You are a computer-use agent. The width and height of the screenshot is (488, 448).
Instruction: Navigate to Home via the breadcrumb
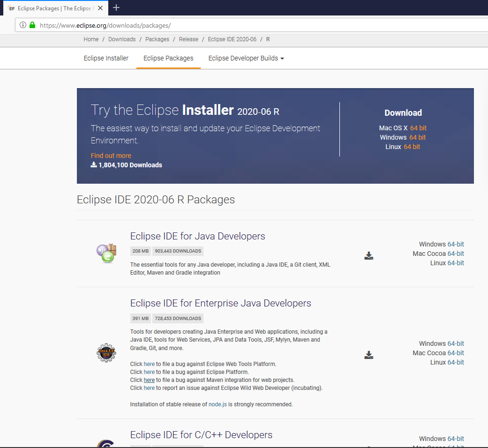click(91, 39)
